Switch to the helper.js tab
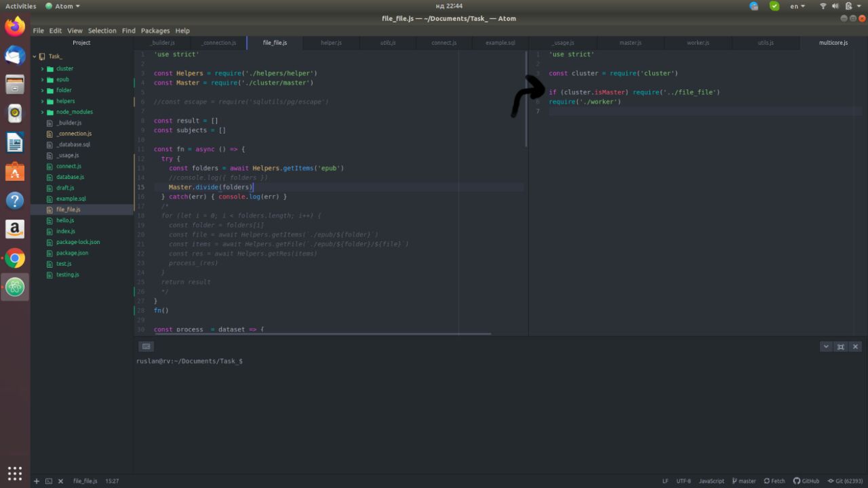 (331, 43)
